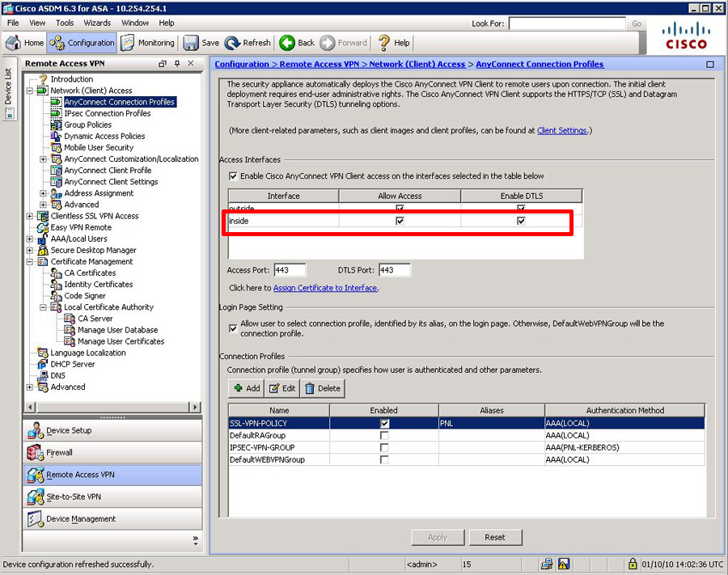Click the Access Port field
This screenshot has height=575, width=728.
[x=290, y=270]
